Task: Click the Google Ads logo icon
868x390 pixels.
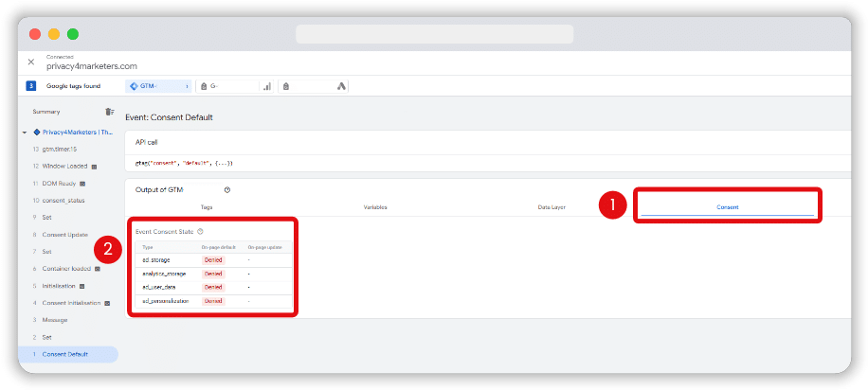Action: tap(341, 86)
